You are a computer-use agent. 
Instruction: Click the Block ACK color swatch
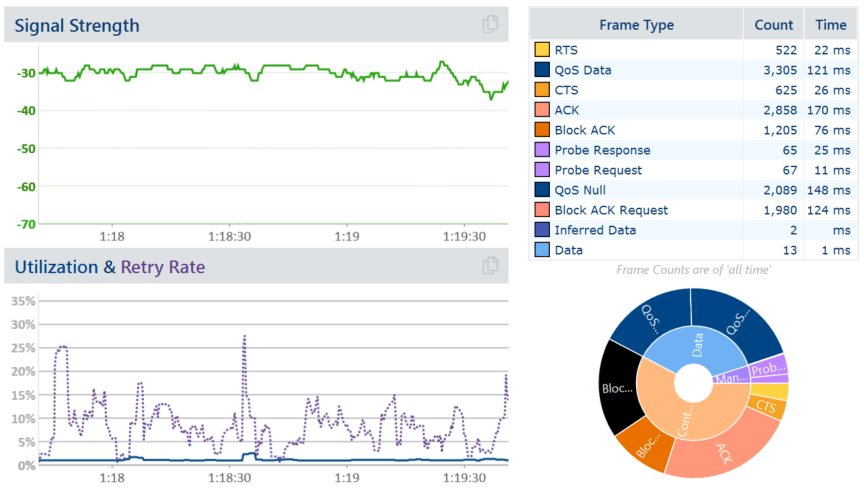pos(542,130)
